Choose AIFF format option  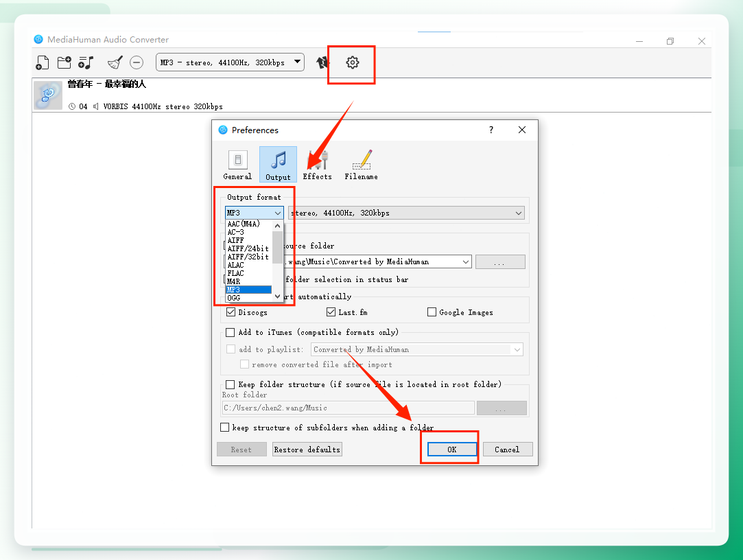coord(249,240)
